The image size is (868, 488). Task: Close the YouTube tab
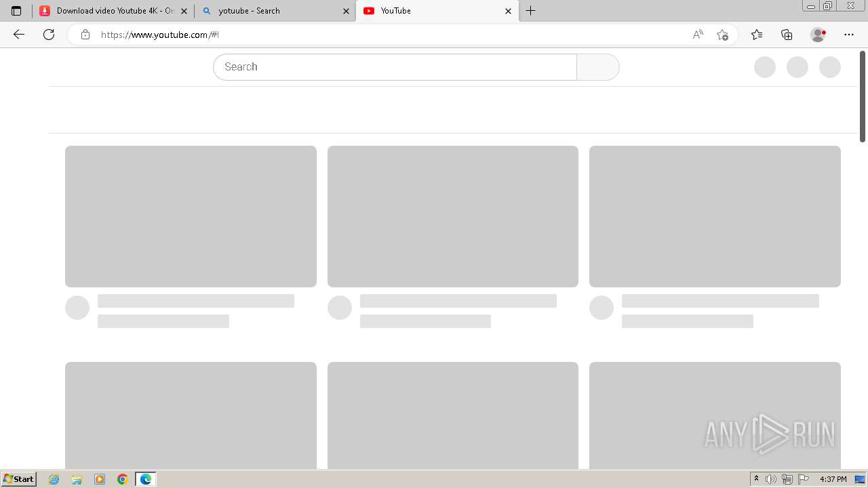508,11
